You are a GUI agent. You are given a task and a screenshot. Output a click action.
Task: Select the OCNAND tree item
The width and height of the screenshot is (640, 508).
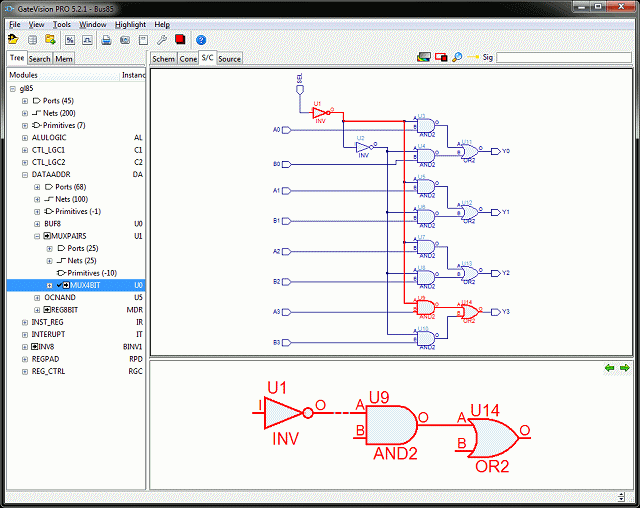(60, 297)
